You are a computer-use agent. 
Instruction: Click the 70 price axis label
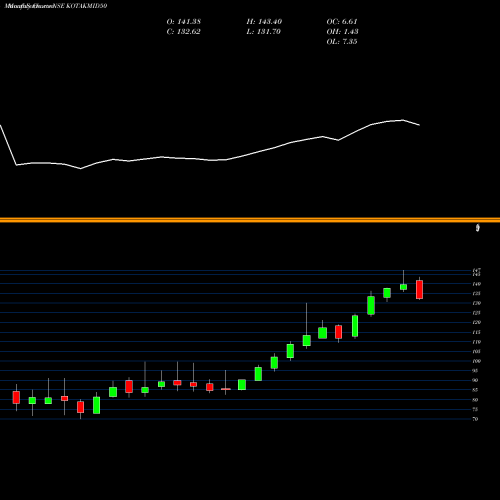tap(476, 419)
